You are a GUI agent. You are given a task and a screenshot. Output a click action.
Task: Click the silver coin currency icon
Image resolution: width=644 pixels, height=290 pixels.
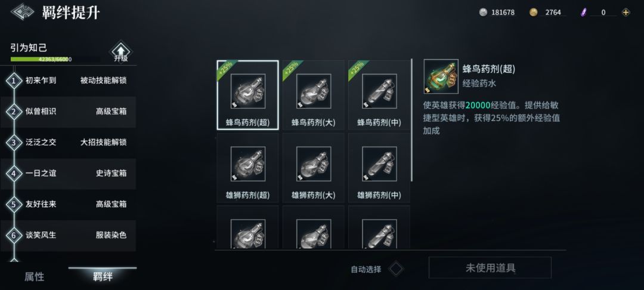coord(483,13)
